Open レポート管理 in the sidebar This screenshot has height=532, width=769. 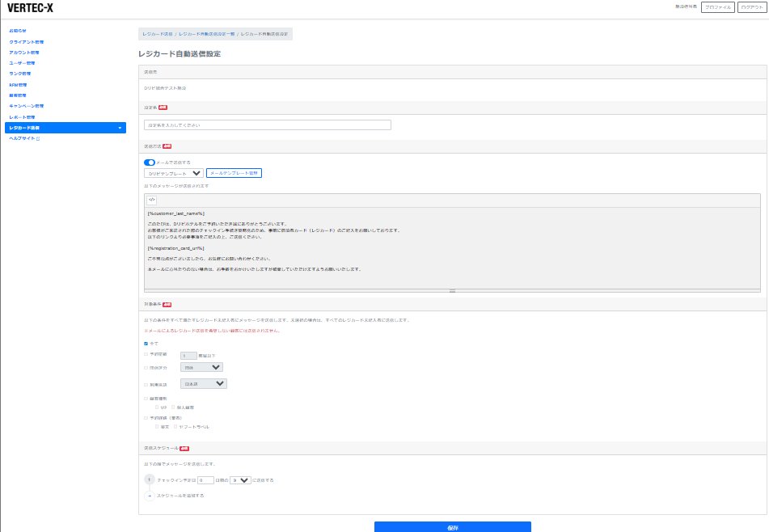pyautogui.click(x=22, y=117)
